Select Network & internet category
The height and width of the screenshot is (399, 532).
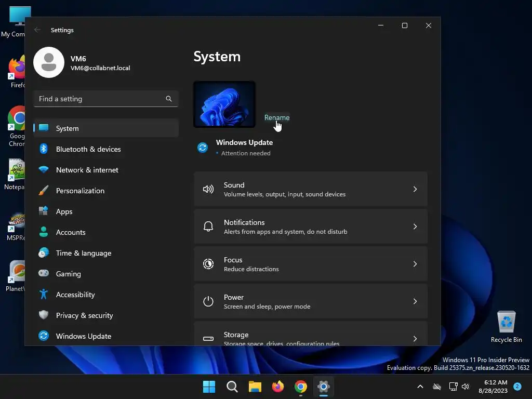click(x=106, y=170)
